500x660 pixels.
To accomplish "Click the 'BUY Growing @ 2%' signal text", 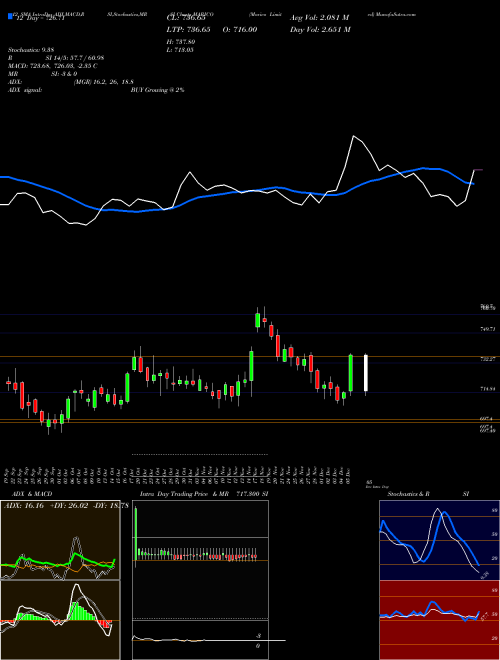I will tap(157, 90).
